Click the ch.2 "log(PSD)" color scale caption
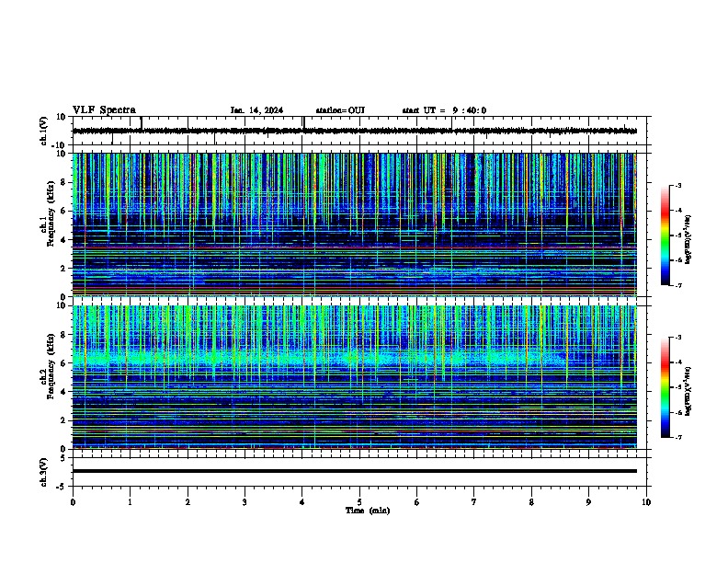This screenshot has height=563, width=728. pos(688,391)
